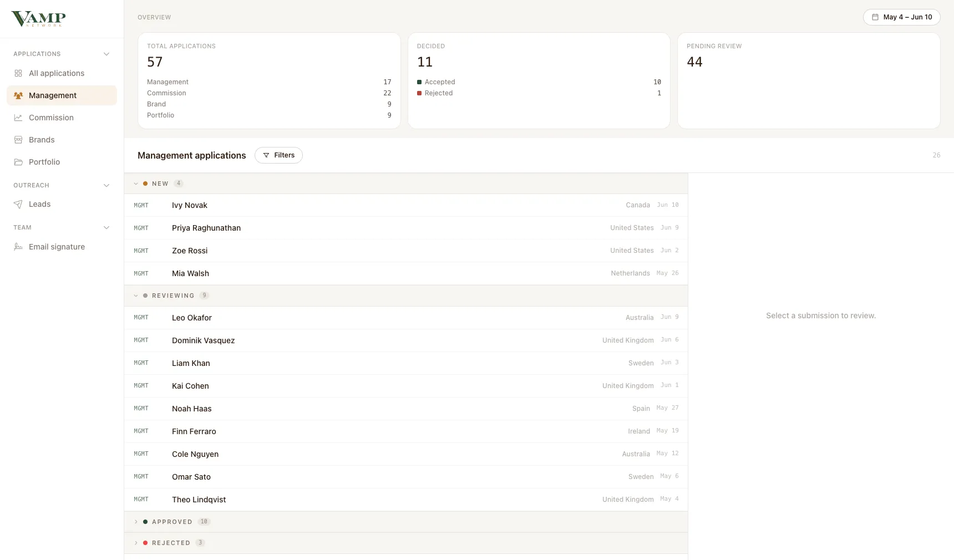Click the Portfolio folder icon
The height and width of the screenshot is (560, 954).
coord(18,162)
